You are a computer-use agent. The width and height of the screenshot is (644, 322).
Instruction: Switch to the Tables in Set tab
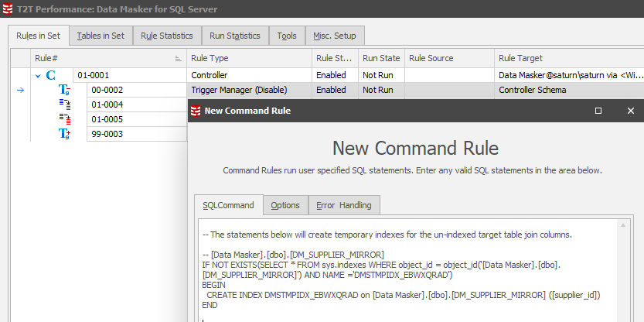tap(101, 36)
